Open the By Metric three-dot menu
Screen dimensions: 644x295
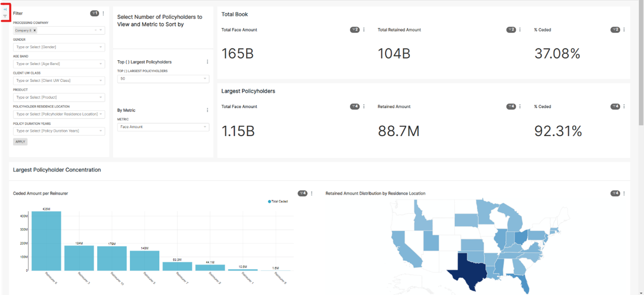click(x=207, y=110)
